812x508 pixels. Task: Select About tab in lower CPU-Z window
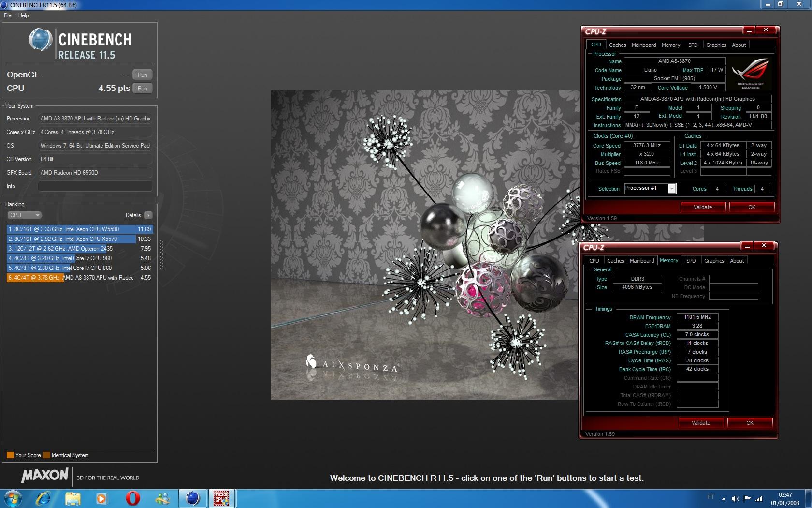[737, 261]
